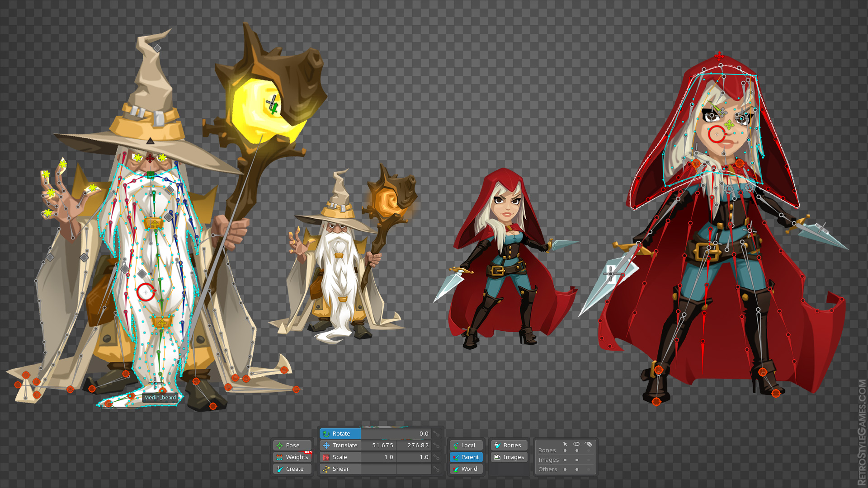The image size is (868, 488).
Task: Click the Merlin_beard bone label
Action: coord(160,398)
